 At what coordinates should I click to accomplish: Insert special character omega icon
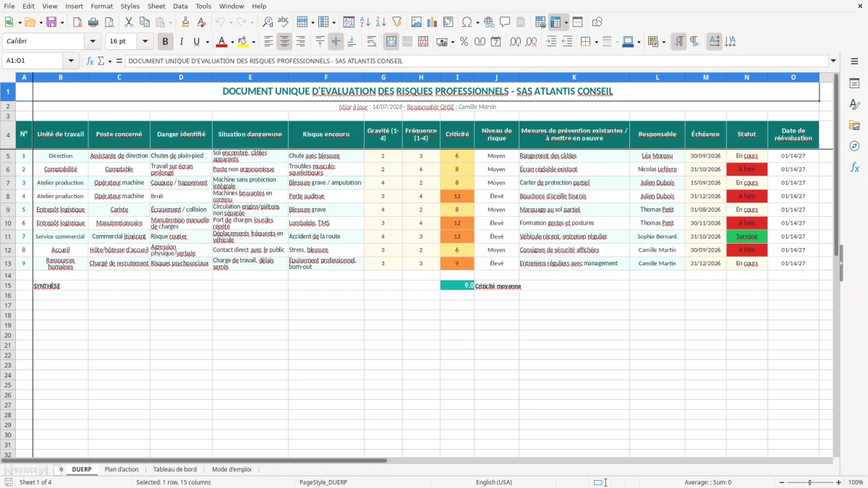(x=467, y=22)
